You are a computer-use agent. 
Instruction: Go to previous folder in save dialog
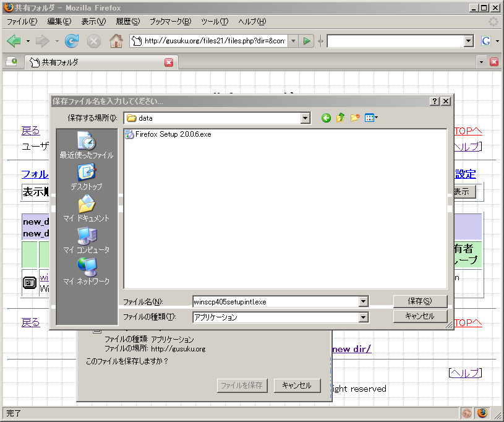pyautogui.click(x=326, y=118)
